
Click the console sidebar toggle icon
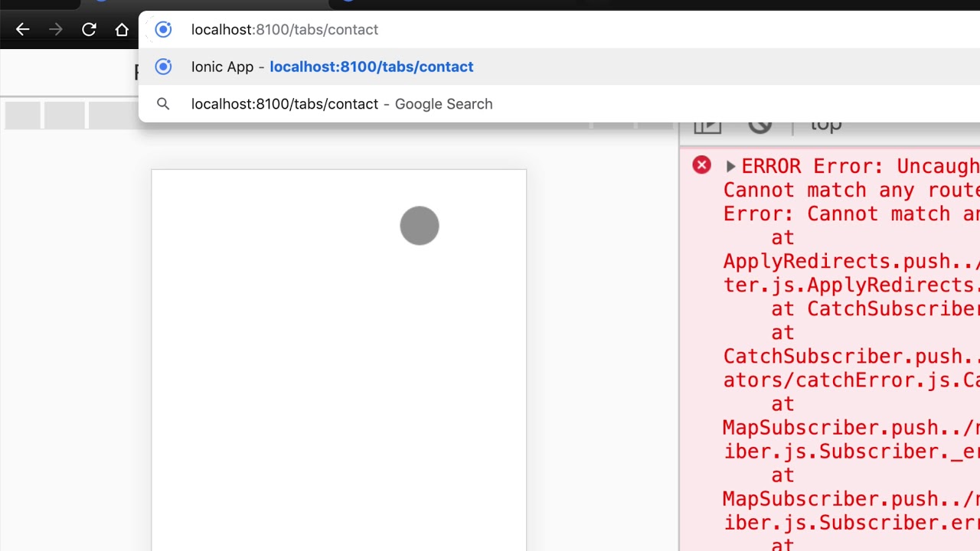point(707,126)
